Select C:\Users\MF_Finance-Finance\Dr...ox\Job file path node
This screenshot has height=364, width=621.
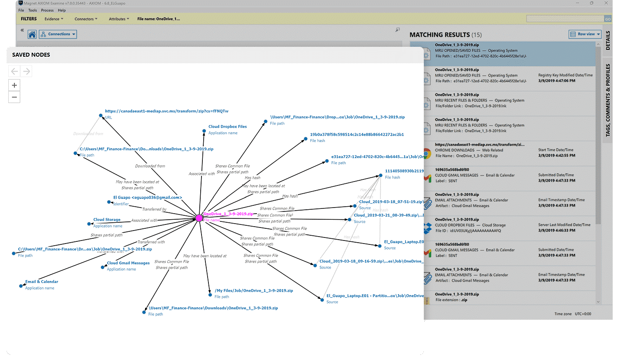tap(13, 253)
